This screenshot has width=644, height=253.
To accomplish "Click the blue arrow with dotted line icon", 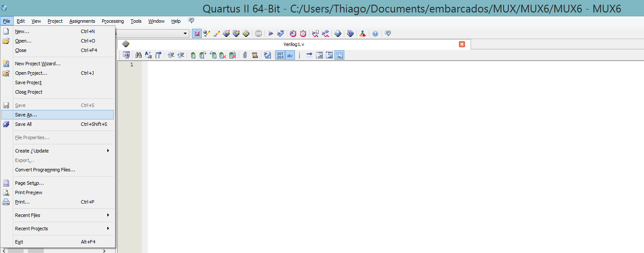I will 309,55.
